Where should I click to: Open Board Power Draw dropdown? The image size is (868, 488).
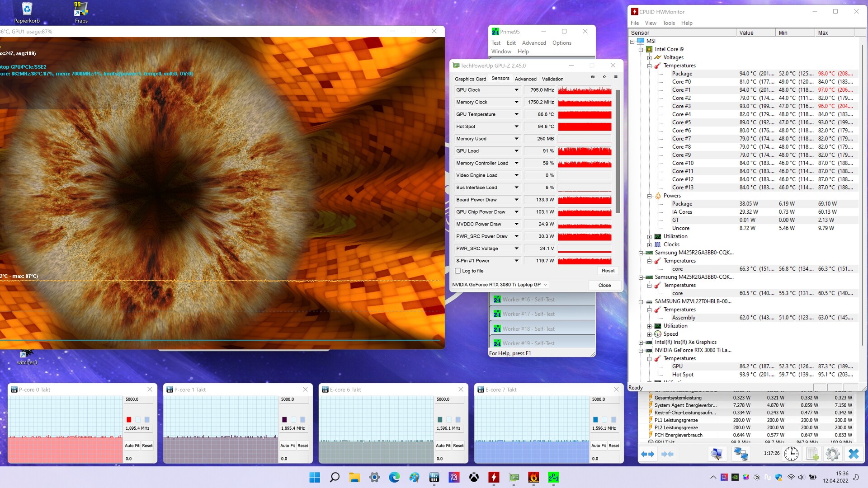point(516,200)
